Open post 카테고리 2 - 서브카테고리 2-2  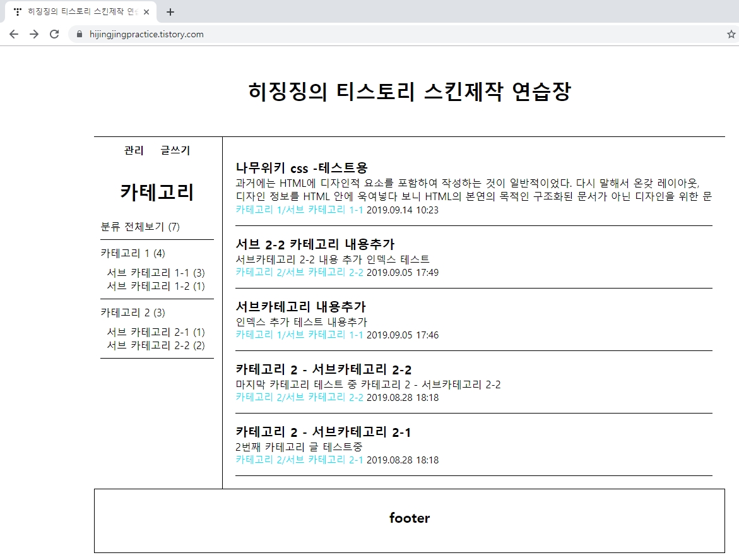(x=324, y=369)
